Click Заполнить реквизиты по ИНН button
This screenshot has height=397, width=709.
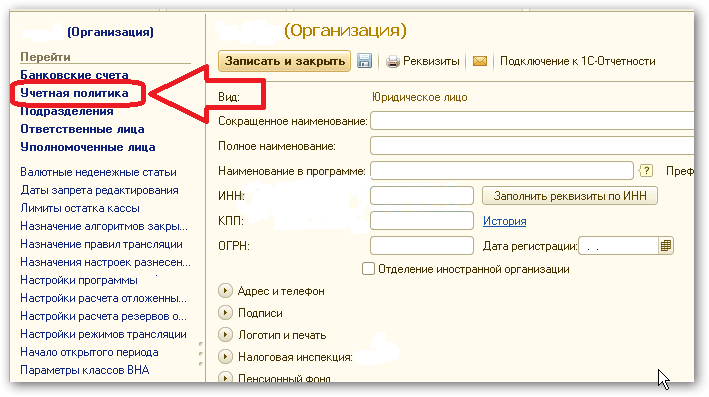click(570, 196)
